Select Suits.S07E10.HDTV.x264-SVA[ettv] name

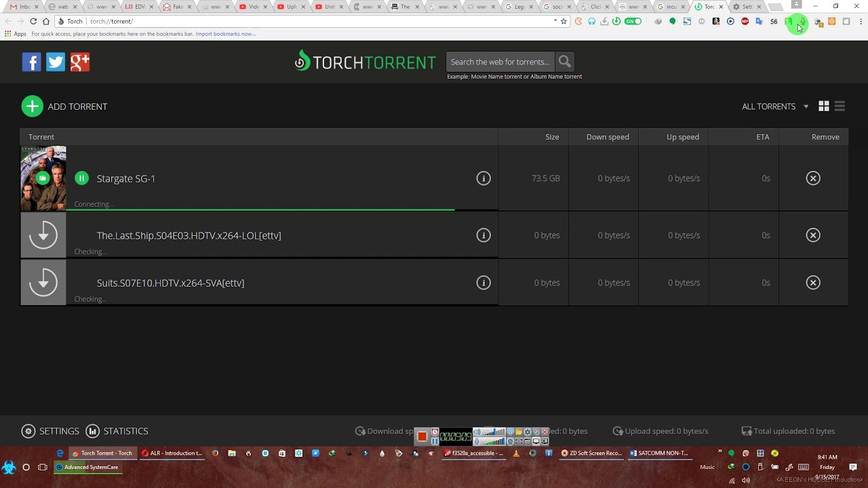click(170, 283)
